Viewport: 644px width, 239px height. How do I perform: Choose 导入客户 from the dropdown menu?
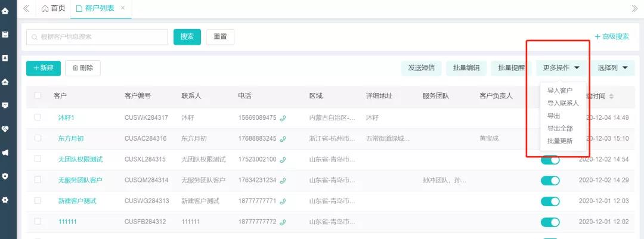(x=559, y=91)
